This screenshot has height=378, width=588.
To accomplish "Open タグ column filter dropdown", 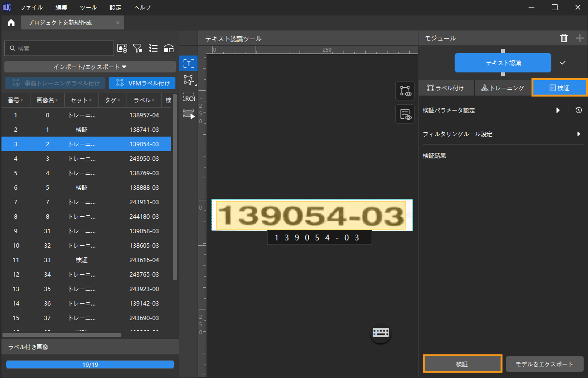I will [x=118, y=101].
